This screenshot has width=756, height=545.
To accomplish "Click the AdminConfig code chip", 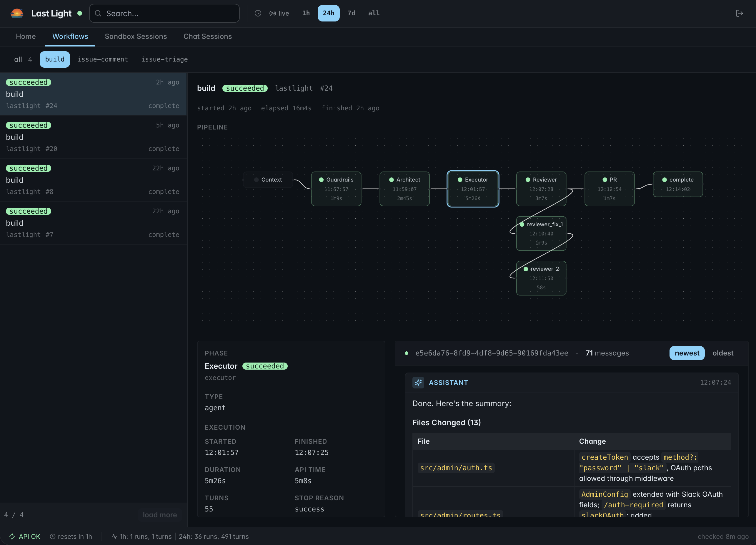I will 604,494.
